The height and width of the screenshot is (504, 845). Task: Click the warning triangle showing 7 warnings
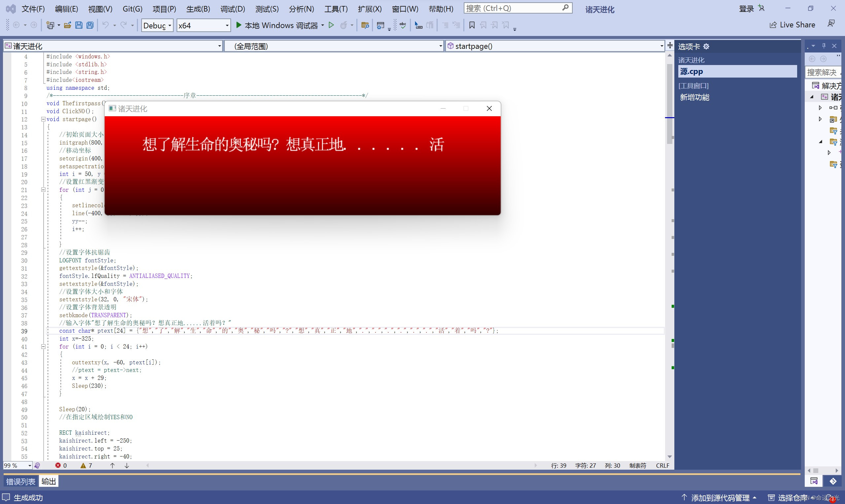[x=83, y=465]
